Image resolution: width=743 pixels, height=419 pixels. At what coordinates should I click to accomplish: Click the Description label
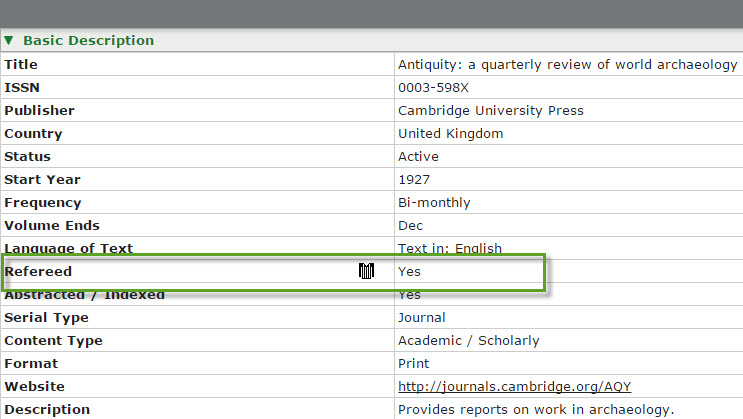47,410
